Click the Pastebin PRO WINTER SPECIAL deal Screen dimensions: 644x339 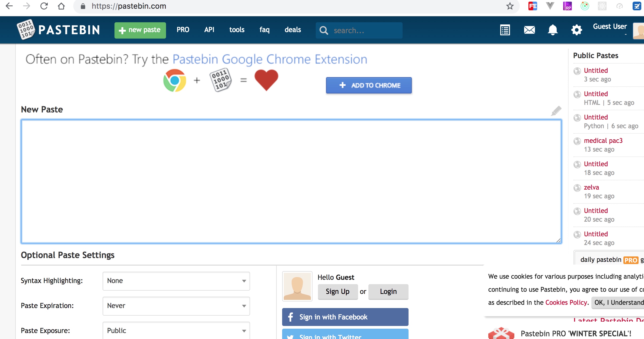(x=576, y=334)
